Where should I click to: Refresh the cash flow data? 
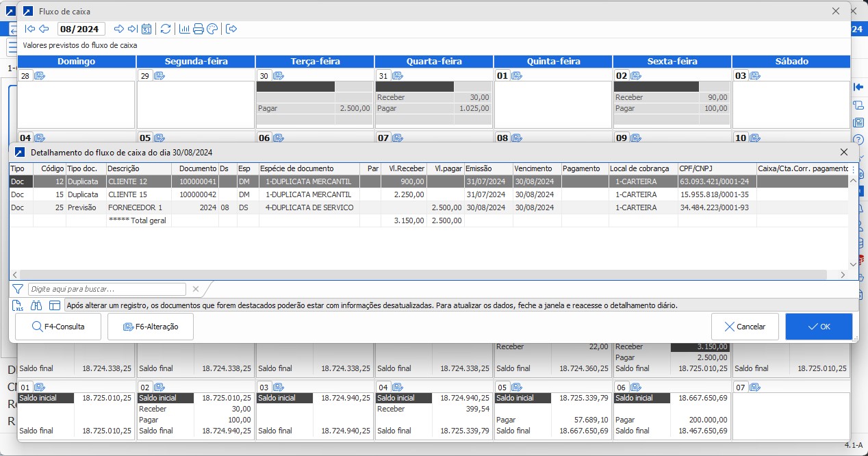click(165, 29)
